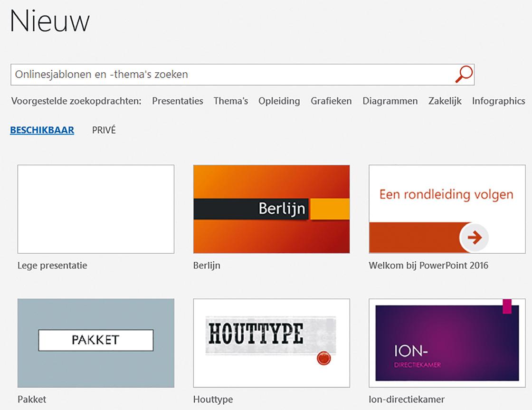Click the online templates search field
This screenshot has height=410, width=532.
coord(242,74)
